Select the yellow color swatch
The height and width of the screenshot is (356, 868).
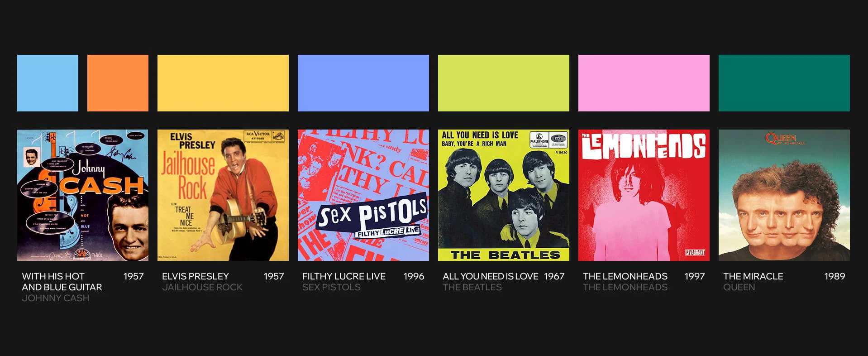[x=223, y=83]
